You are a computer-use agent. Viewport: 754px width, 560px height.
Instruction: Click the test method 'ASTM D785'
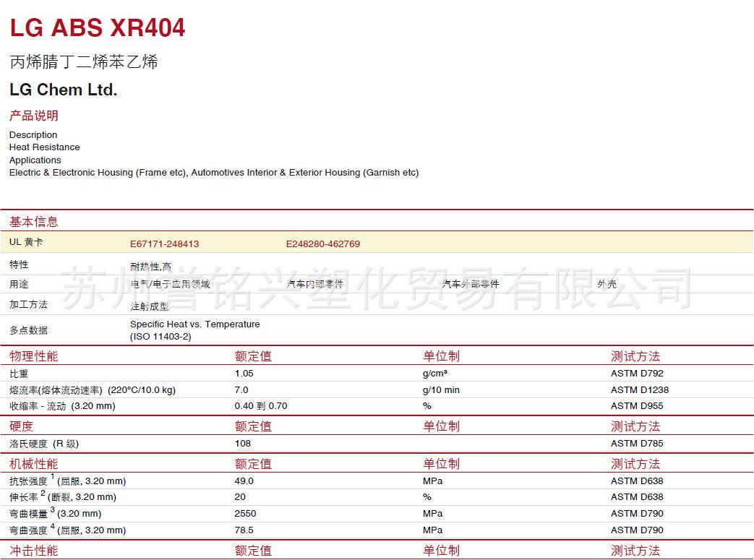pos(637,444)
